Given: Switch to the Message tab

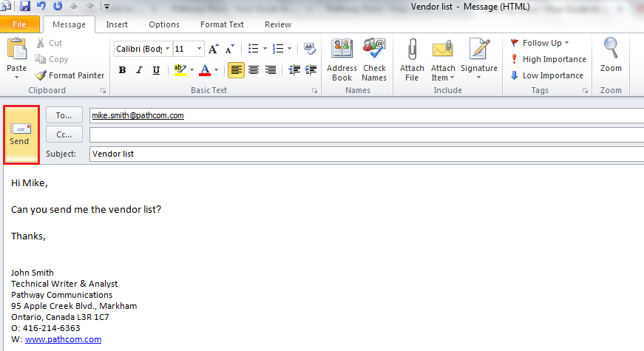Looking at the screenshot, I should pos(69,24).
